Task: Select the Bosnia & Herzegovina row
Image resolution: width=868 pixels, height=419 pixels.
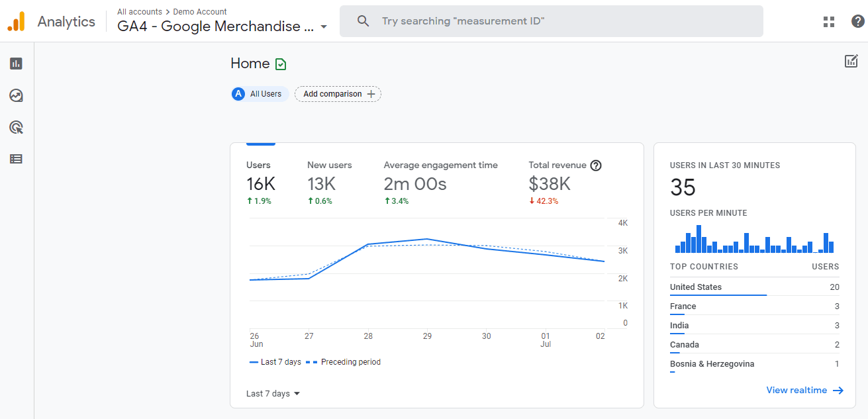Action: pyautogui.click(x=755, y=364)
